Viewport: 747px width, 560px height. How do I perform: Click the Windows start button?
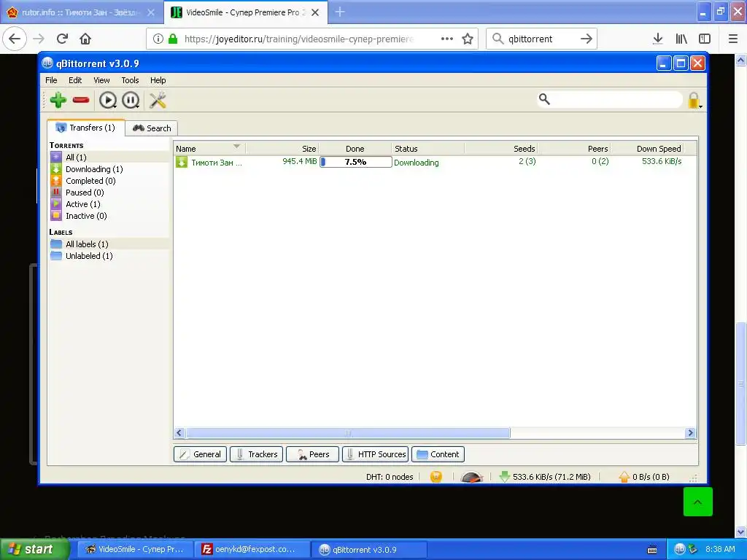[x=34, y=550]
